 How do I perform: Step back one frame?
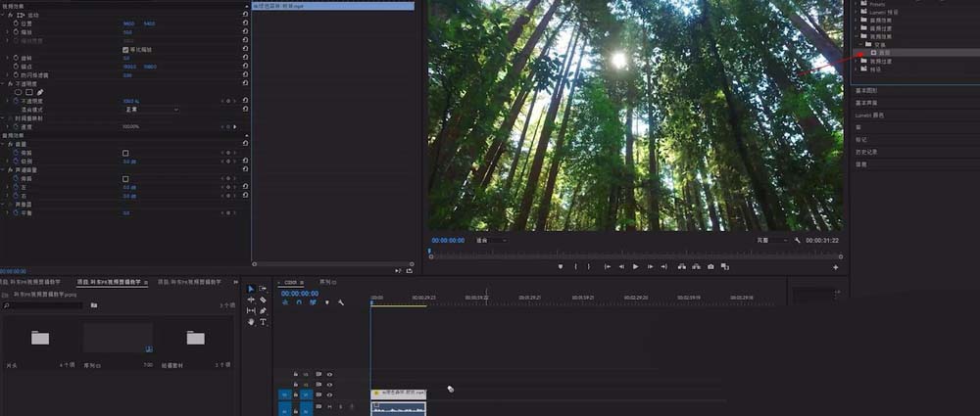tap(621, 266)
